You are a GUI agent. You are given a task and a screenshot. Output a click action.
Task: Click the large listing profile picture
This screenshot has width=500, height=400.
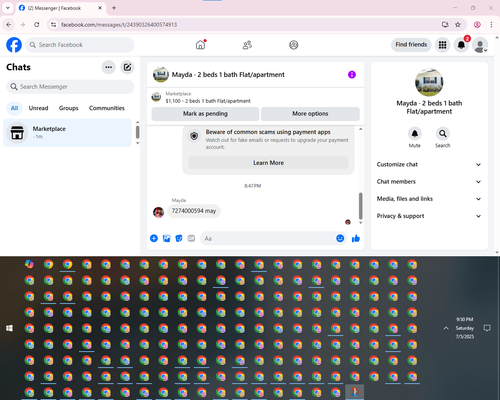coord(429,82)
